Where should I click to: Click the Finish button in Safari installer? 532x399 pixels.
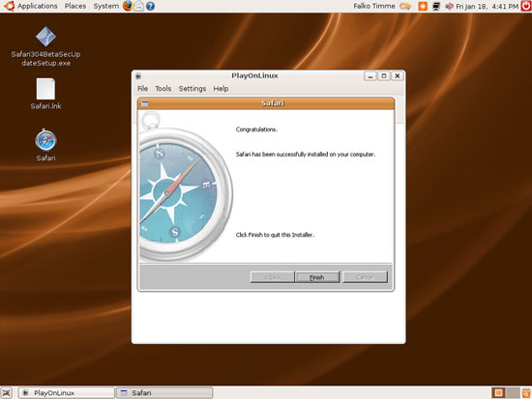click(x=317, y=277)
